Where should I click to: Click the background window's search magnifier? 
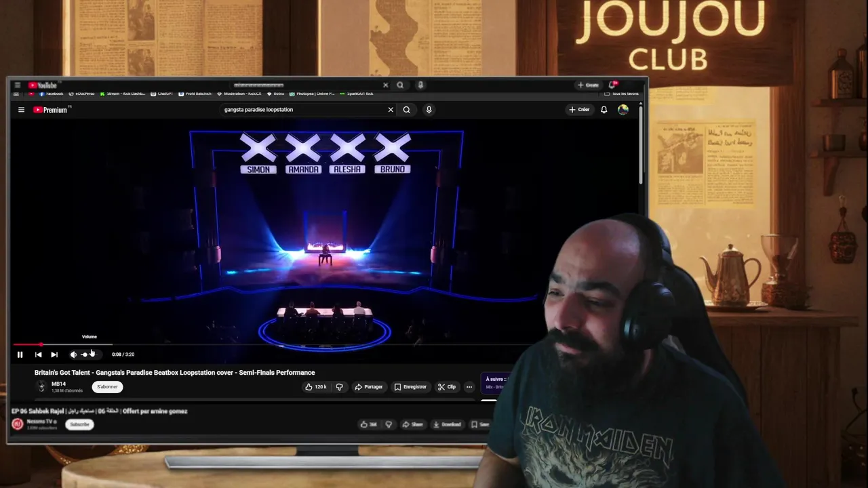point(400,85)
